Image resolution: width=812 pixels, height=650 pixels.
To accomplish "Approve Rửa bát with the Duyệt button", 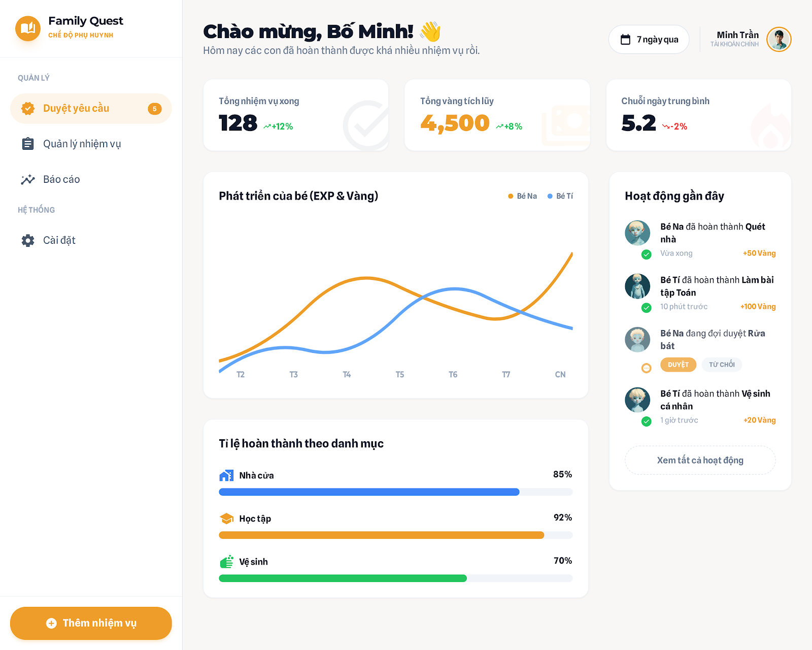I will pos(678,365).
